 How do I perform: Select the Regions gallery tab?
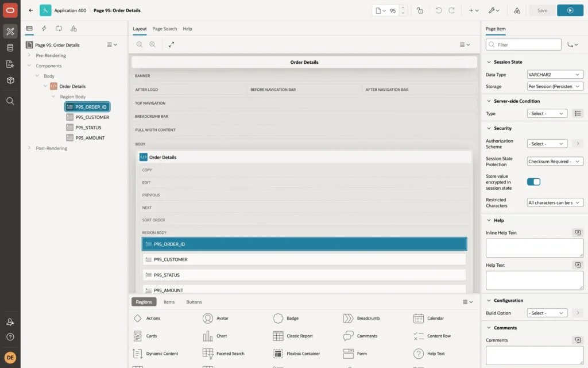coord(144,302)
